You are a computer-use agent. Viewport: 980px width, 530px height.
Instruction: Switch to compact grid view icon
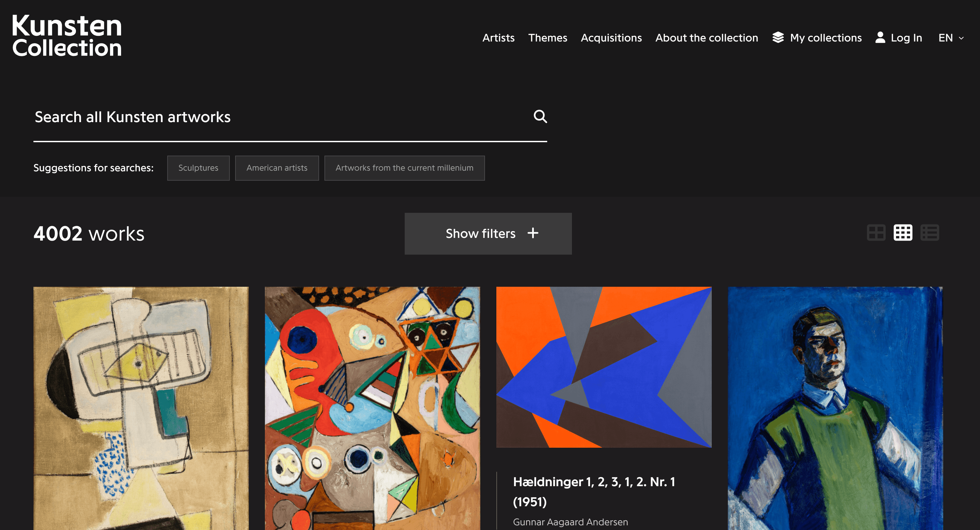[903, 233]
